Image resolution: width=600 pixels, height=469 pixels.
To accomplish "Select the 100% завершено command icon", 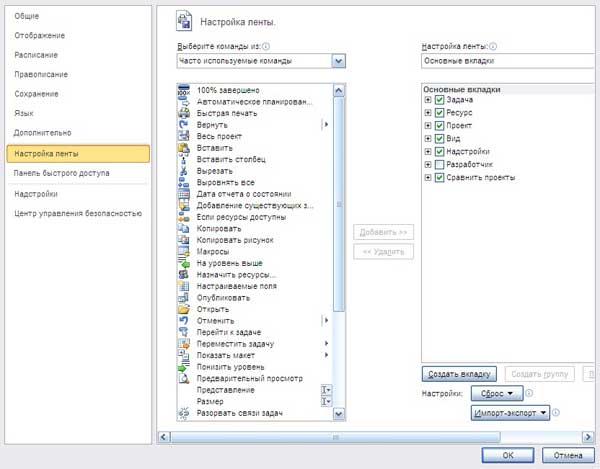I will point(184,90).
